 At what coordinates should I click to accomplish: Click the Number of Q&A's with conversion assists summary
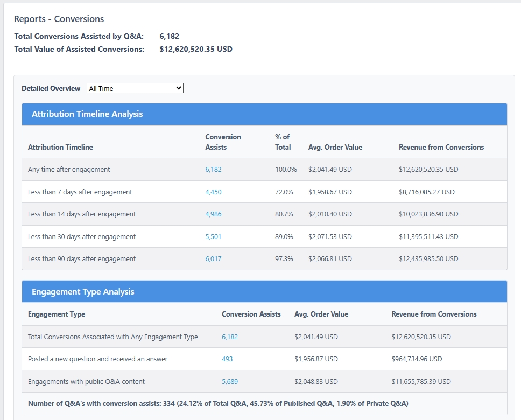(218, 404)
